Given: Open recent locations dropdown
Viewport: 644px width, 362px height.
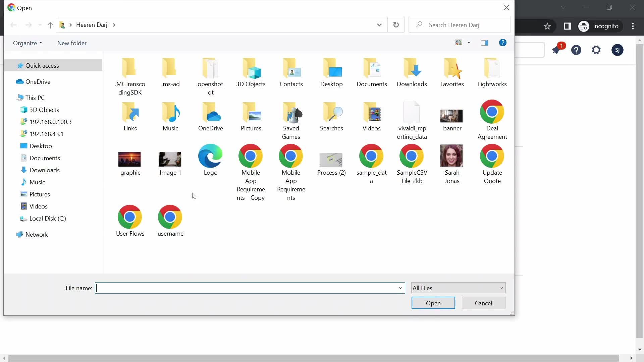Looking at the screenshot, I should [40, 25].
